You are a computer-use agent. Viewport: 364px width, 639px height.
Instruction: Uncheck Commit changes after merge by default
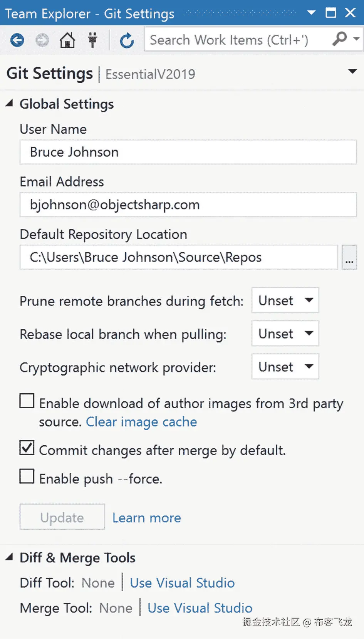pyautogui.click(x=27, y=448)
